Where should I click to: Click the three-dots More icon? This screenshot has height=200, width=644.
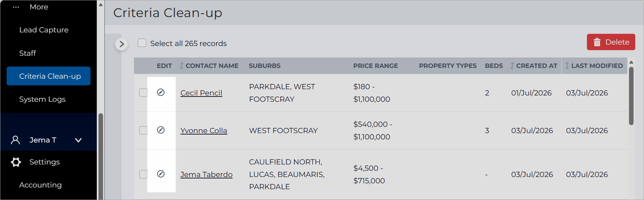pyautogui.click(x=16, y=7)
